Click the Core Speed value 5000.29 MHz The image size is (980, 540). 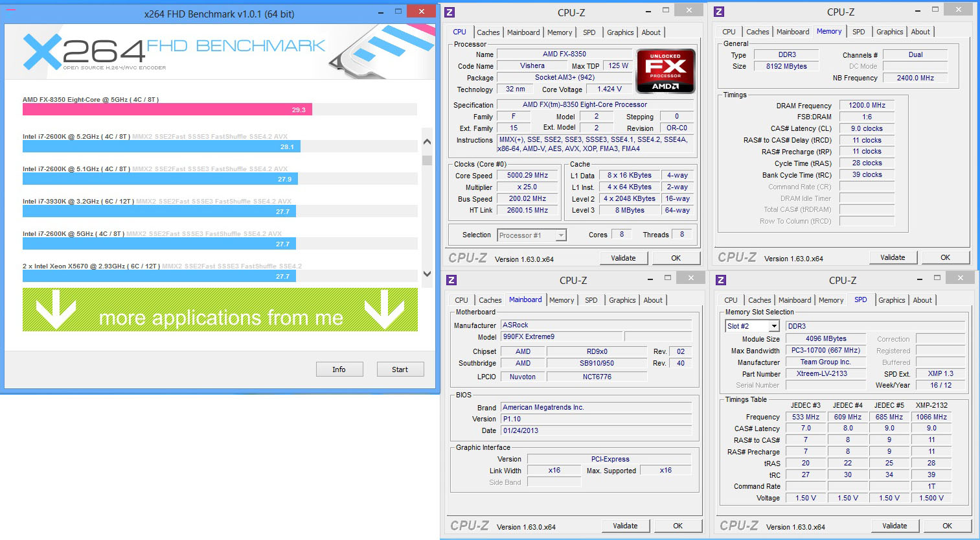pos(527,176)
